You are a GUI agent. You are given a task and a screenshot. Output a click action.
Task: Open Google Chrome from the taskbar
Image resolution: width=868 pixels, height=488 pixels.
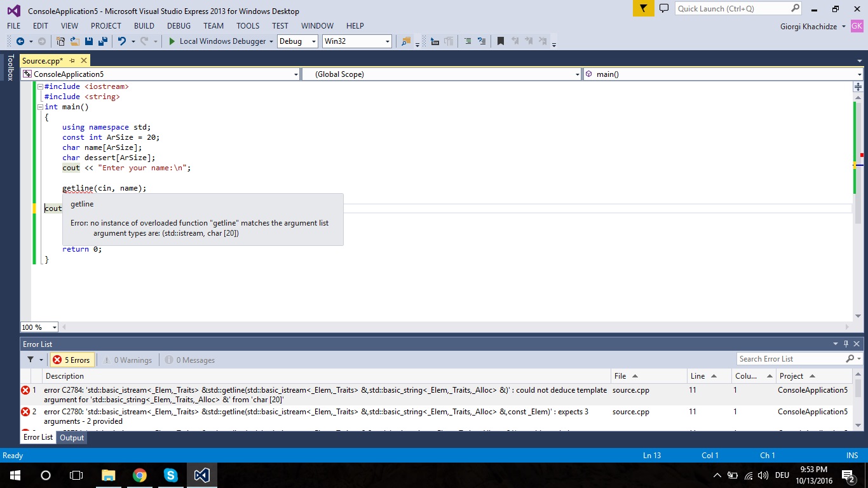[139, 475]
